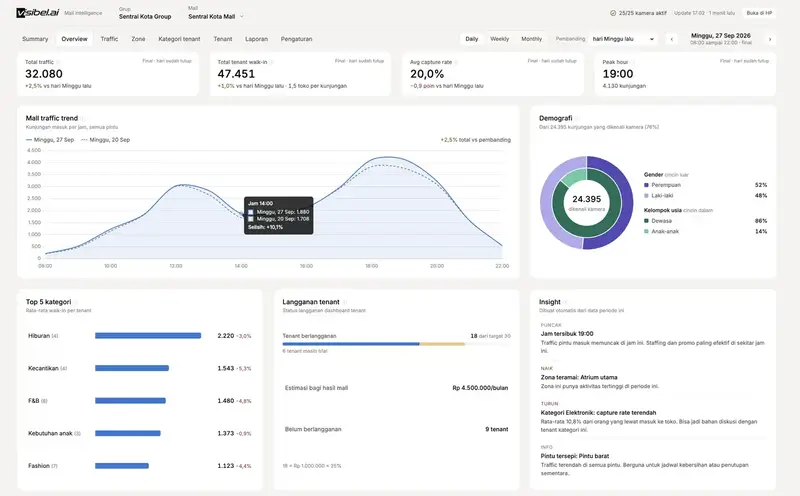Click the F&B category bar
The image size is (800, 496).
click(x=130, y=401)
